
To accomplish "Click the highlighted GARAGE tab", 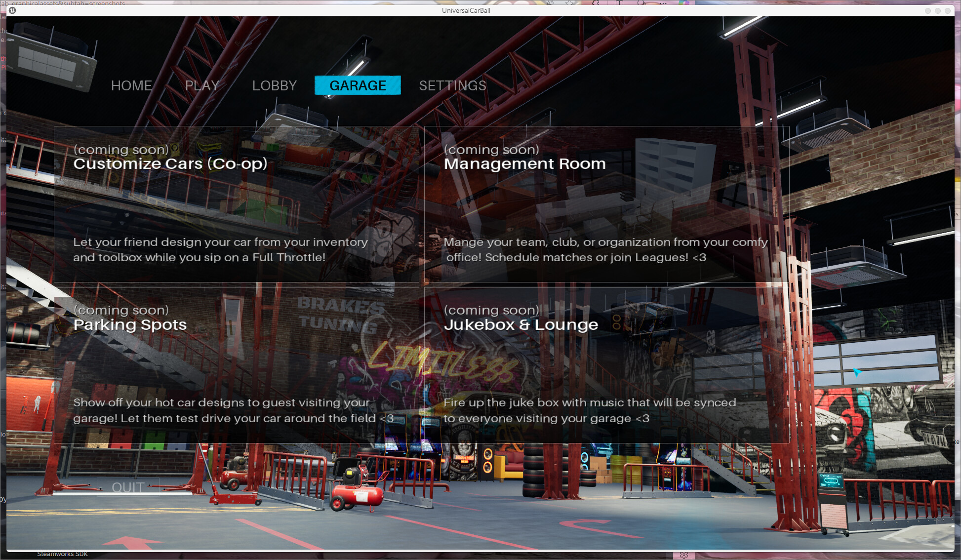I will [x=358, y=85].
